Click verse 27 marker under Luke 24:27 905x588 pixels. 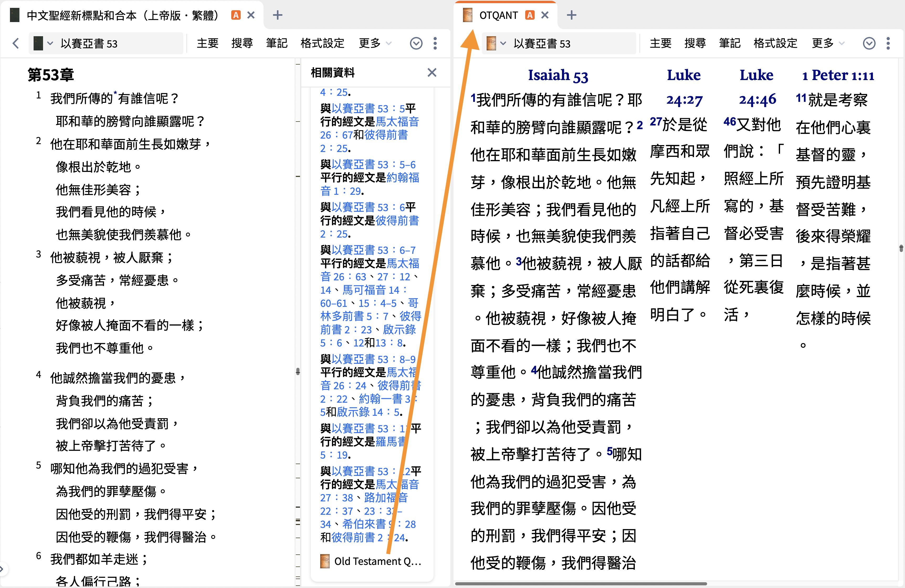point(656,122)
